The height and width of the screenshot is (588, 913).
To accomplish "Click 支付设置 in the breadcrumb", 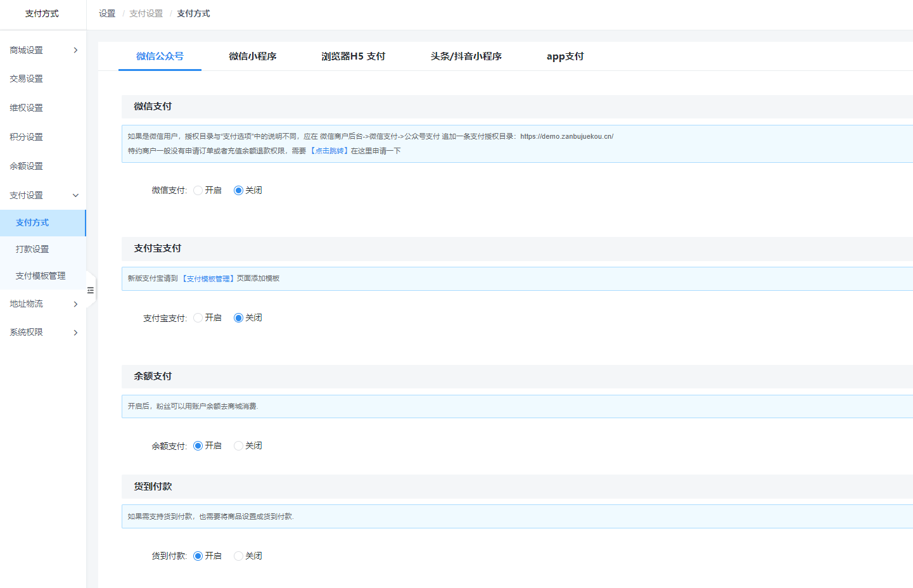I will (x=146, y=13).
